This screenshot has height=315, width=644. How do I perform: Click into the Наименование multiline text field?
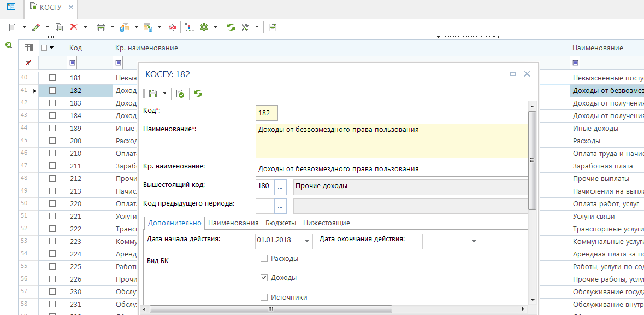pyautogui.click(x=392, y=141)
